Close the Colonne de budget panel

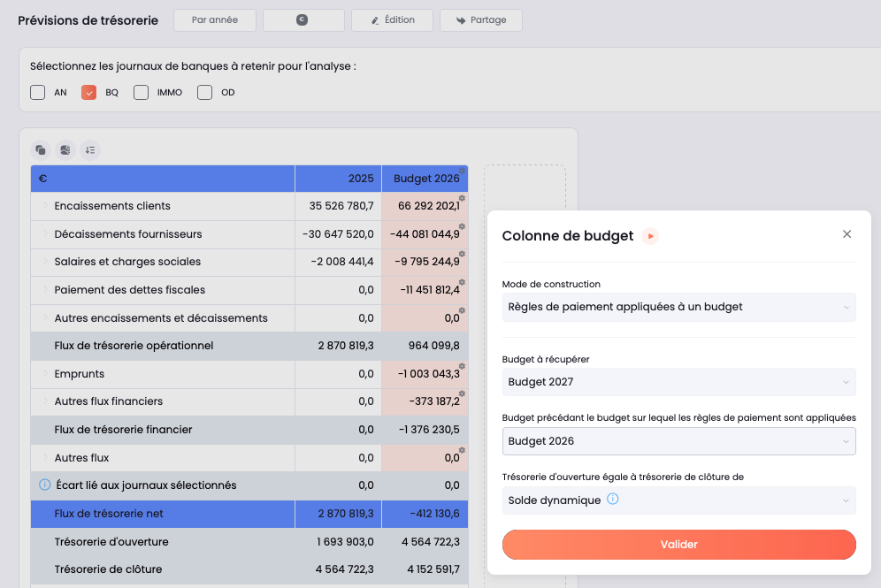[847, 234]
